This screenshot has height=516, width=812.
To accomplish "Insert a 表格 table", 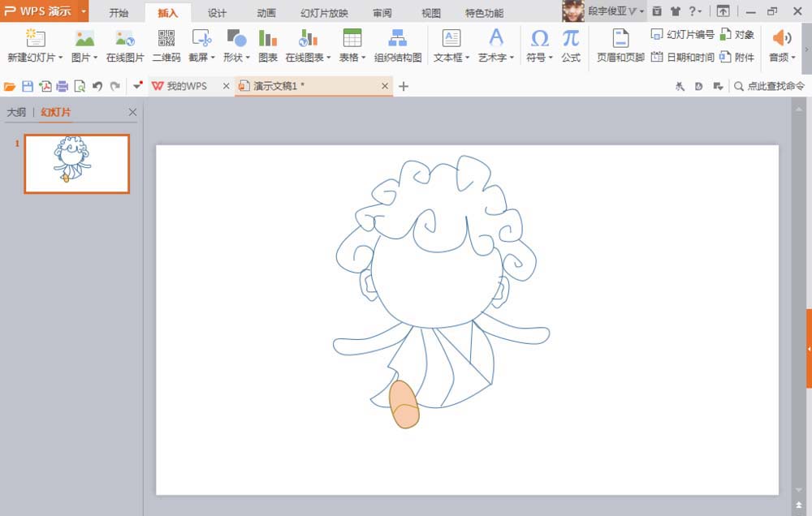I will tap(352, 38).
